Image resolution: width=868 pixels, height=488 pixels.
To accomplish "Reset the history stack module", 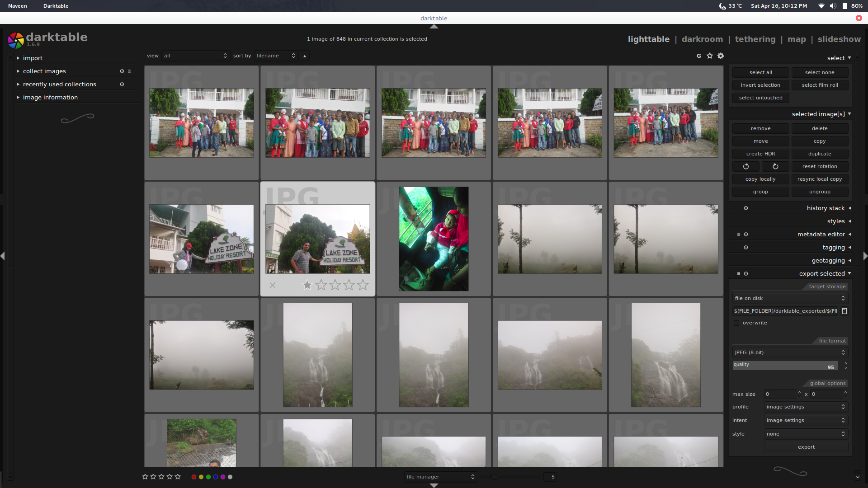I will tap(746, 208).
